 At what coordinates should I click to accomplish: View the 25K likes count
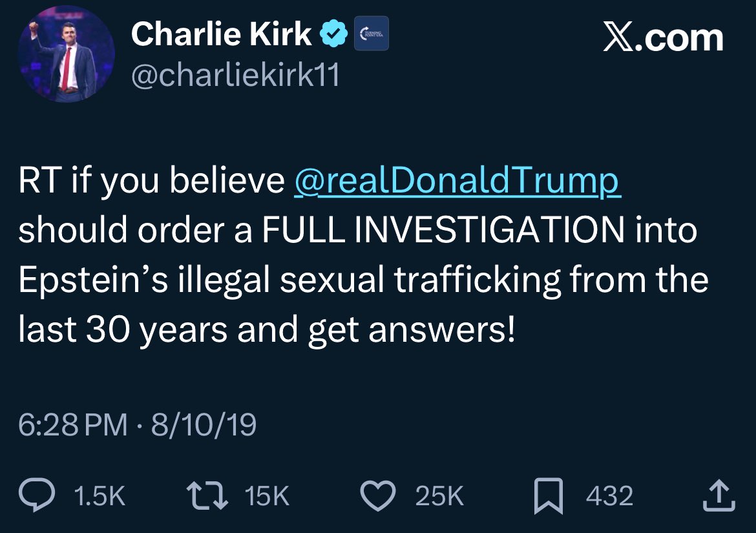tap(440, 496)
